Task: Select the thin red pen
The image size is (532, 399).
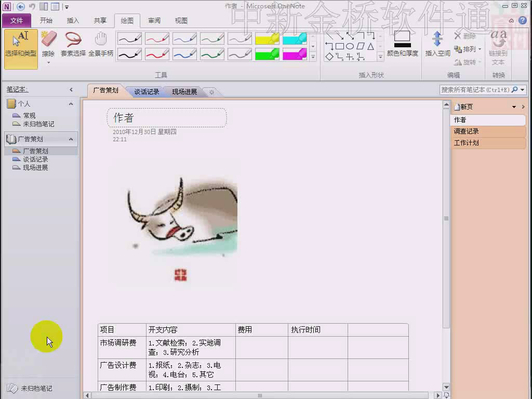Action: pos(157,38)
